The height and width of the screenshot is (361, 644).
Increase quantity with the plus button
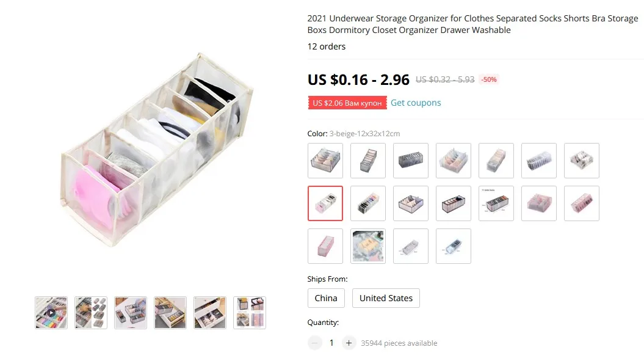coord(349,343)
